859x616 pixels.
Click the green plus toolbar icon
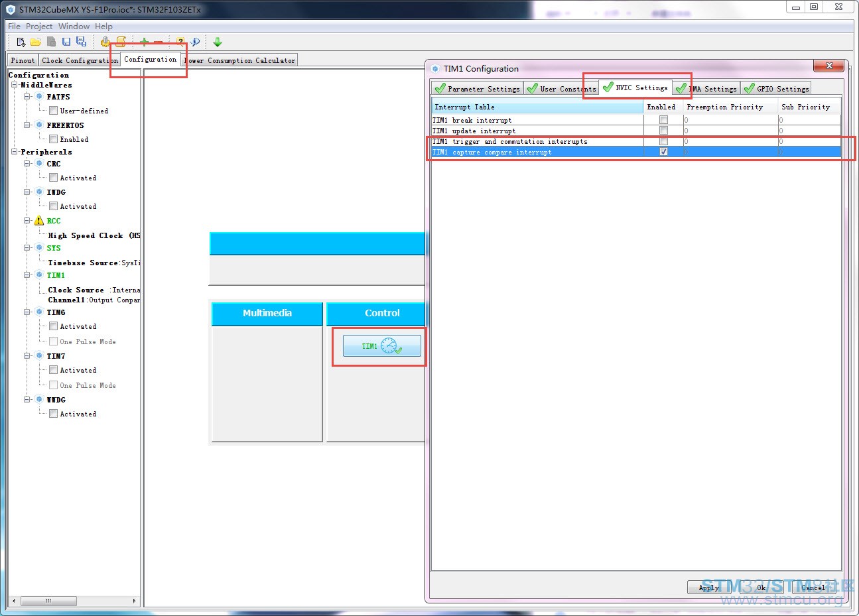coord(144,42)
